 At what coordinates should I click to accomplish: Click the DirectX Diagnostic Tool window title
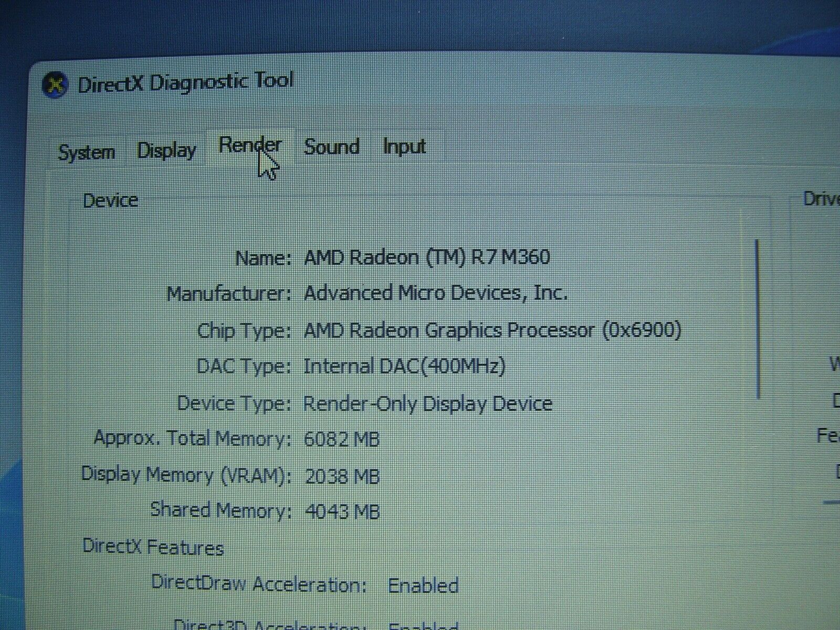tap(185, 83)
